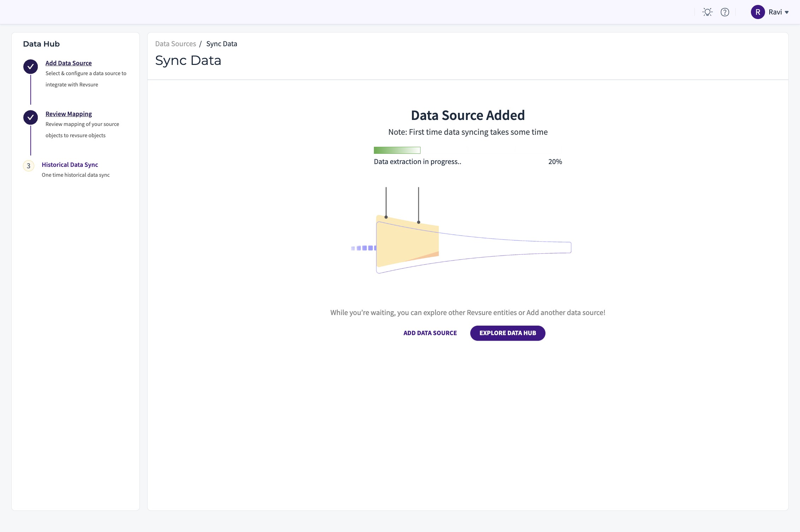The width and height of the screenshot is (800, 532).
Task: Toggle the light/dark theme sun icon
Action: [x=707, y=12]
